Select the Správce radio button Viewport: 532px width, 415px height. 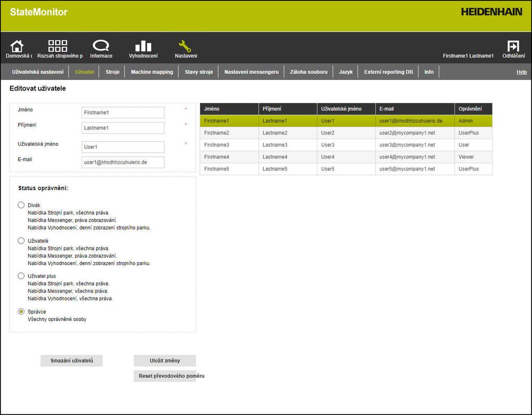[x=21, y=311]
